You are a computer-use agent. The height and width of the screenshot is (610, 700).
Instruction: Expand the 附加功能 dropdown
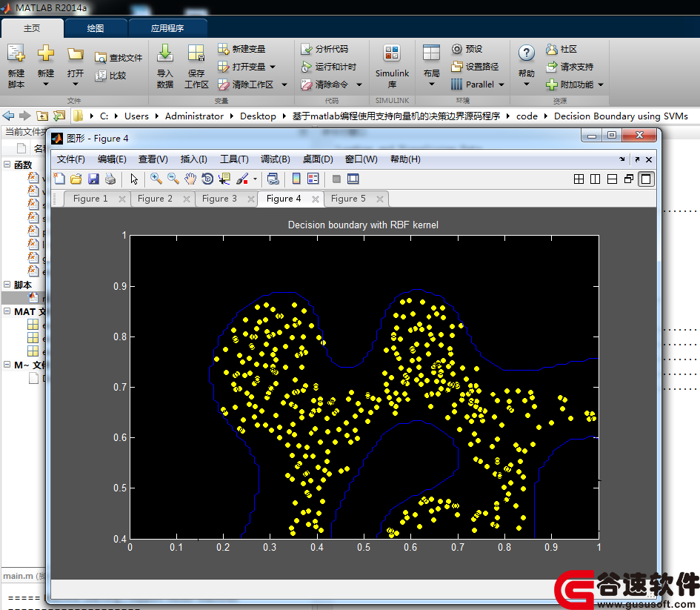pyautogui.click(x=601, y=84)
